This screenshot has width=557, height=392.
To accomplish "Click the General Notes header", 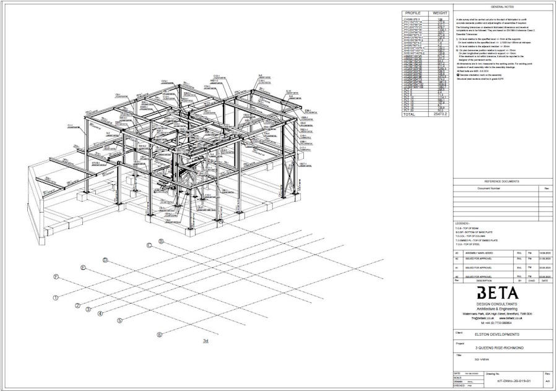I will coord(502,7).
